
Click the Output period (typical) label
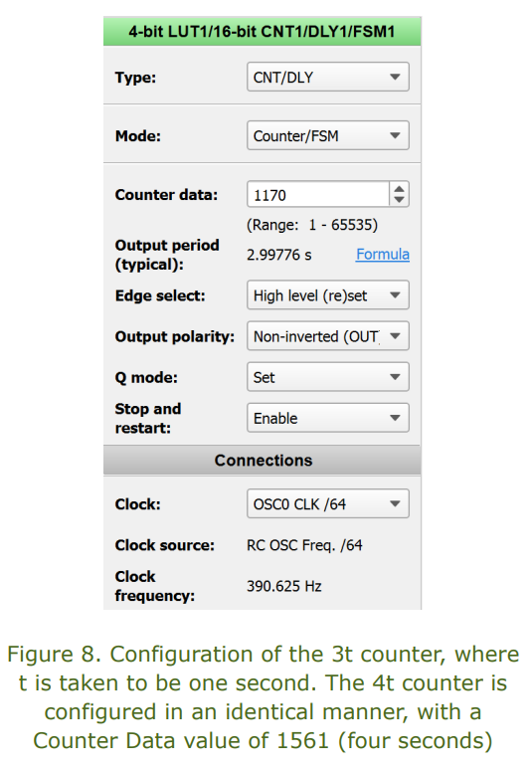167,255
